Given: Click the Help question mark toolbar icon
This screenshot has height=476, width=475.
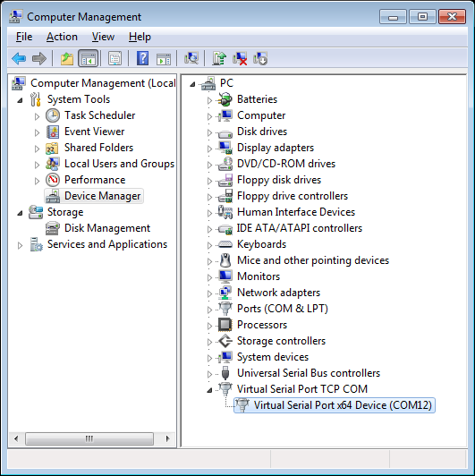Looking at the screenshot, I should click(142, 58).
